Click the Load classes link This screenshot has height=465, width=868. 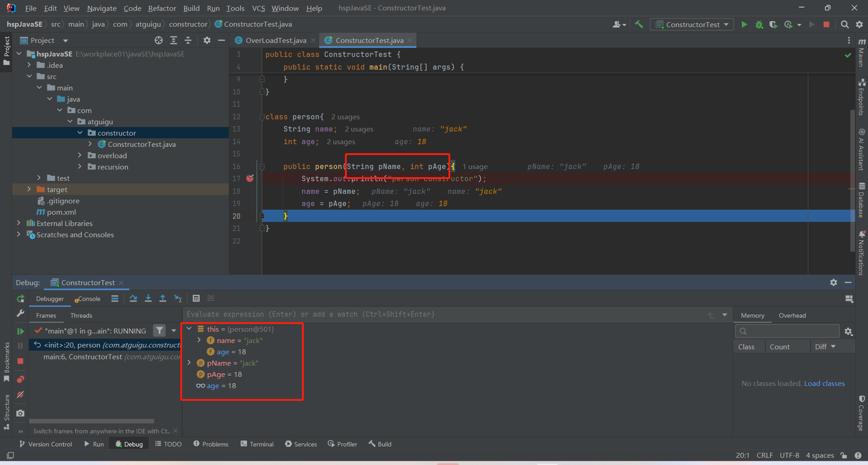click(824, 383)
